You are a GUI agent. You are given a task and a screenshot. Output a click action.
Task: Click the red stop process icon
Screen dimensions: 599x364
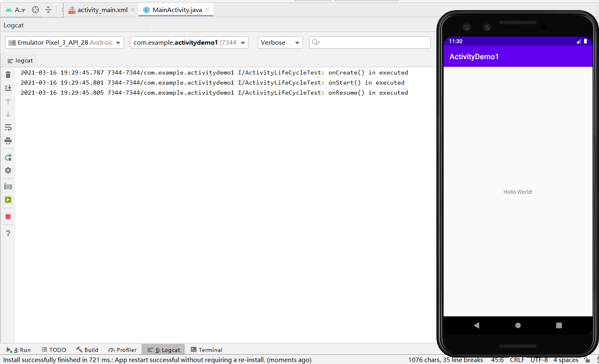(x=8, y=217)
